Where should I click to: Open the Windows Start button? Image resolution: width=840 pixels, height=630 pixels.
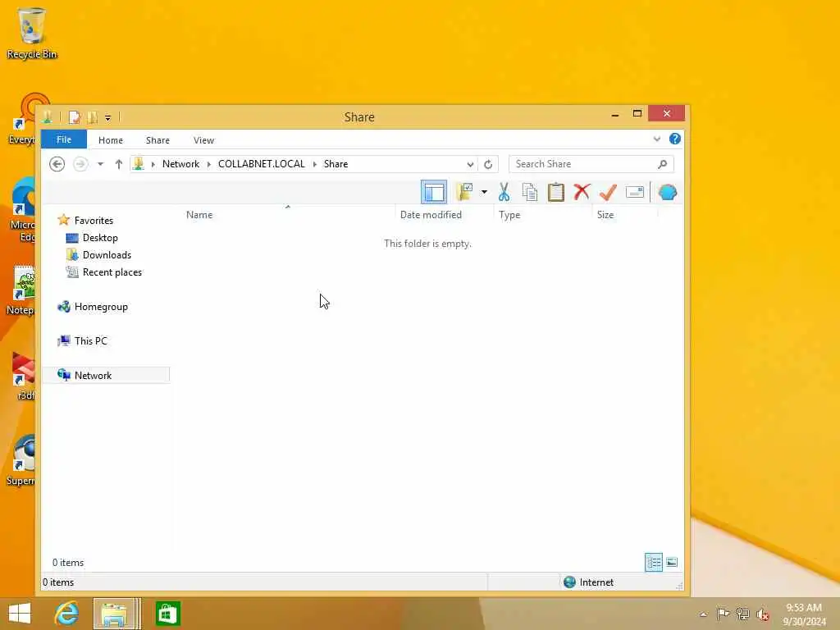click(20, 614)
